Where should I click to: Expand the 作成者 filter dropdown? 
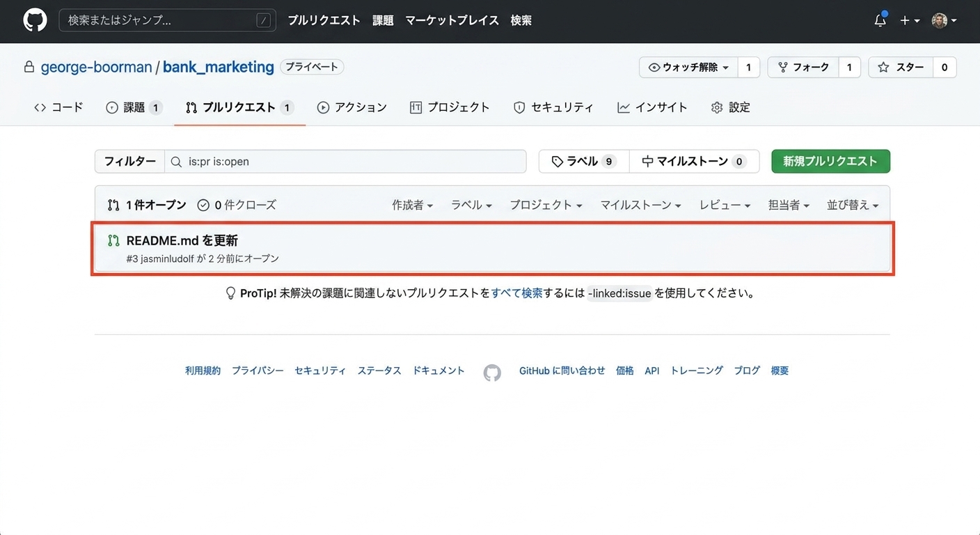point(412,205)
